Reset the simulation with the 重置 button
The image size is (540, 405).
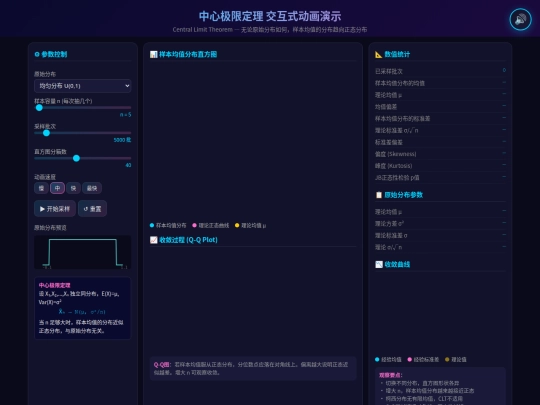(92, 209)
